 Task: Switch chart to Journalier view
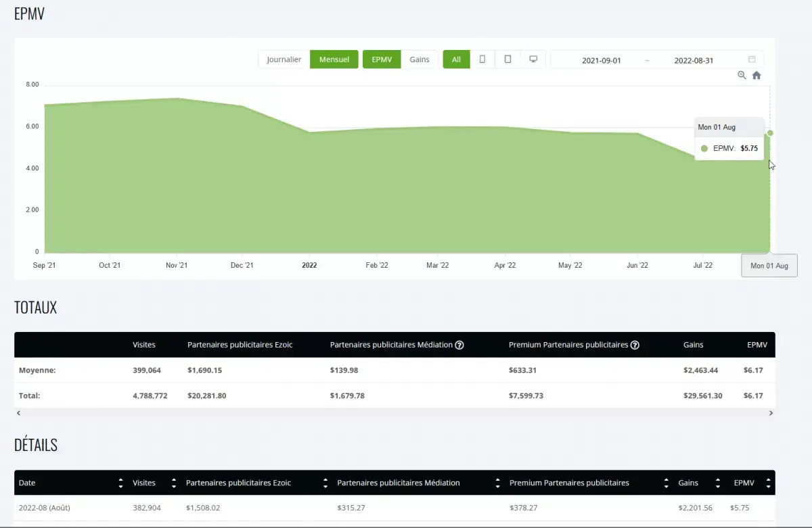coord(284,59)
